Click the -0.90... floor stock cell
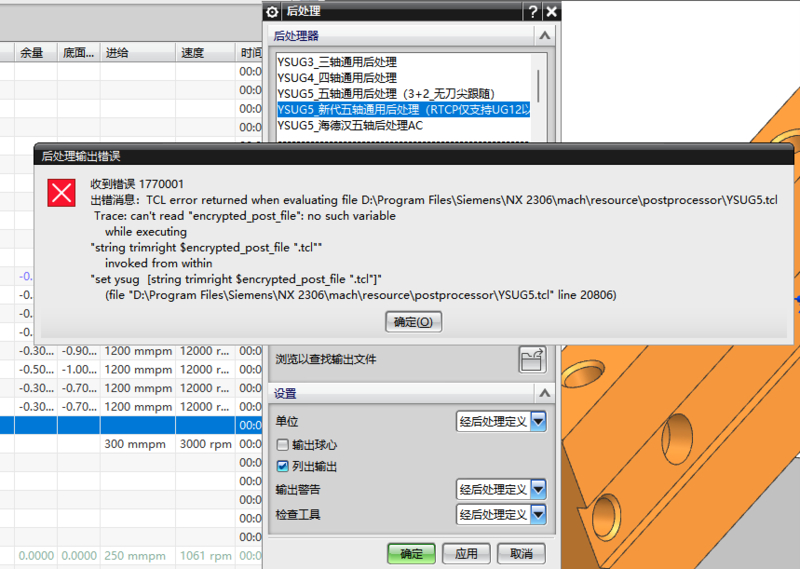Viewport: 800px width, 569px height. (79, 351)
